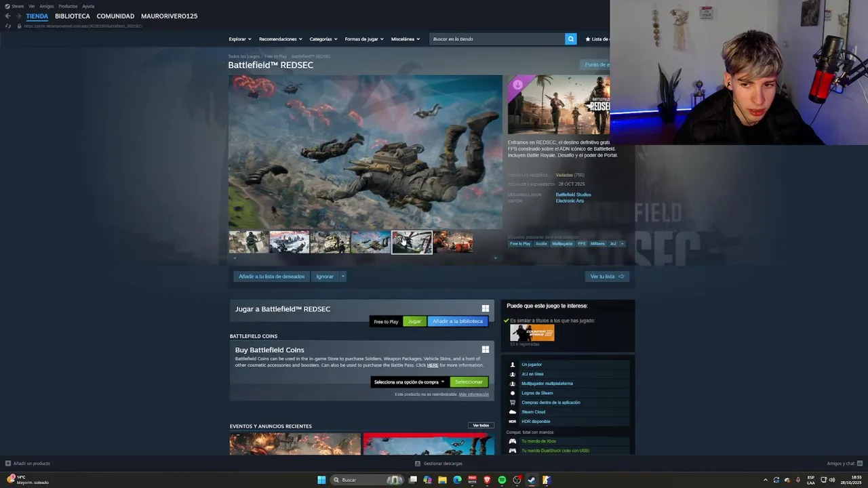Click the FPS tag
Viewport: 868px width, 488px height.
tap(581, 244)
